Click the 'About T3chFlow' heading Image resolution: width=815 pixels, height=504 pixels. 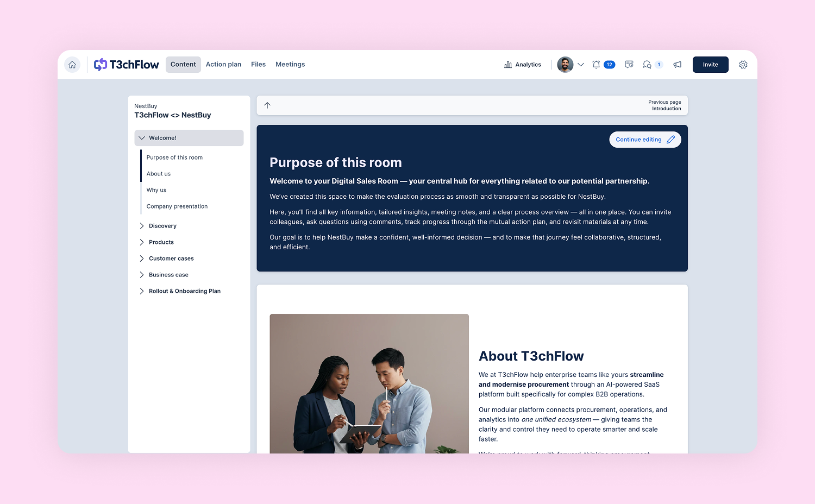click(x=531, y=356)
